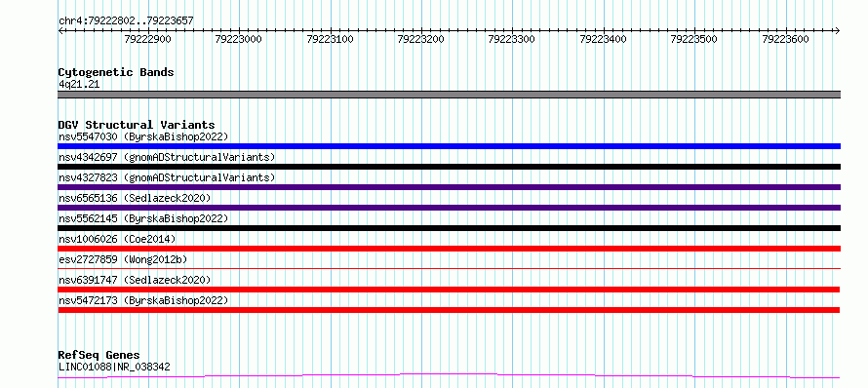Click the purple nsv6565136 variant bar

449,208
